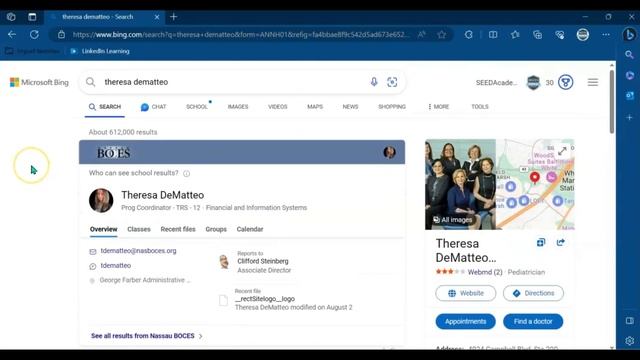Select the IMAGES search tab
The height and width of the screenshot is (360, 640).
[x=238, y=107]
